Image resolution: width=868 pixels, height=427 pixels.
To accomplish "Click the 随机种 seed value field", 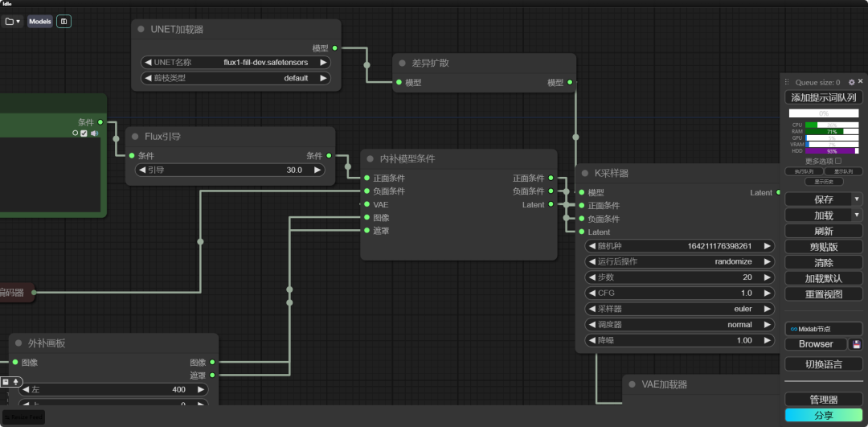I will click(680, 246).
